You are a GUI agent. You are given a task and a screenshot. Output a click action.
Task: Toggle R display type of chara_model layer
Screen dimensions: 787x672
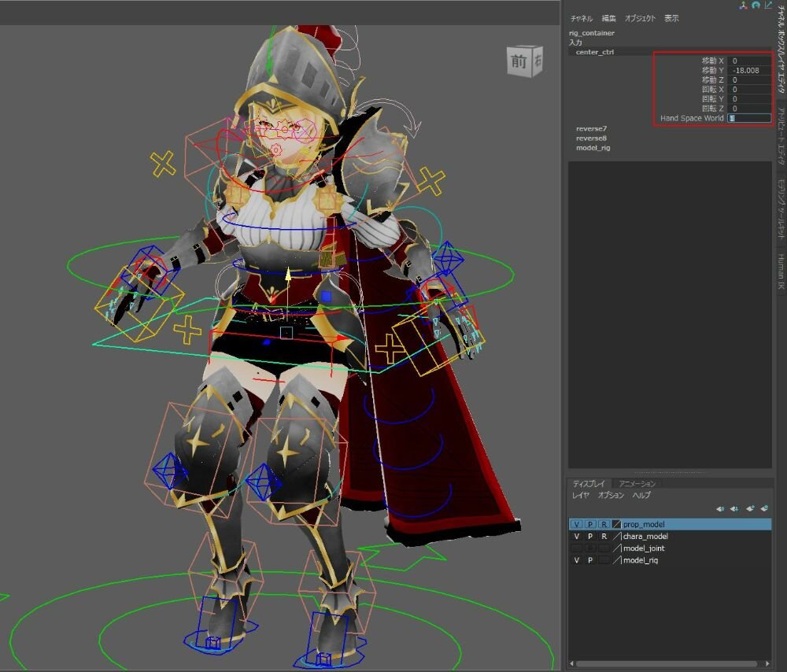[x=604, y=536]
